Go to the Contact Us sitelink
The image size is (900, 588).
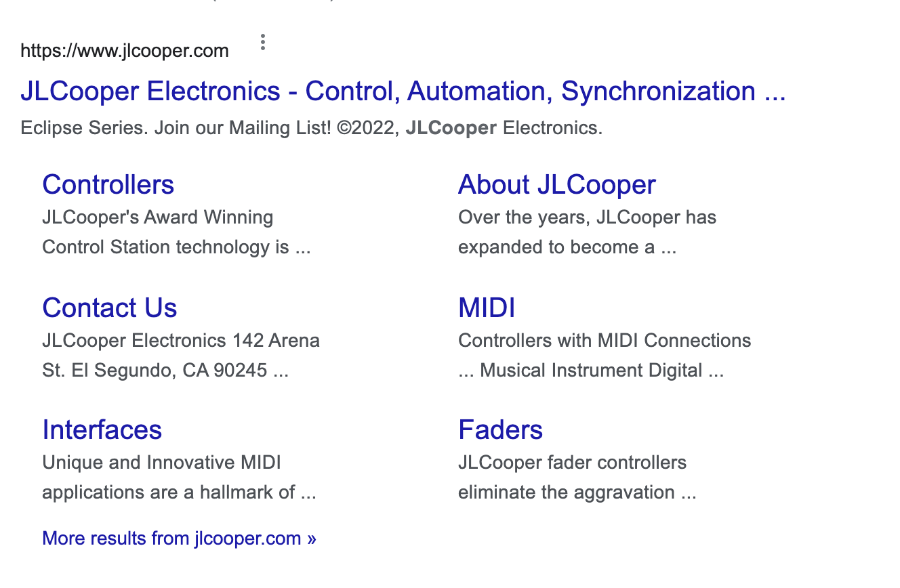tap(110, 308)
